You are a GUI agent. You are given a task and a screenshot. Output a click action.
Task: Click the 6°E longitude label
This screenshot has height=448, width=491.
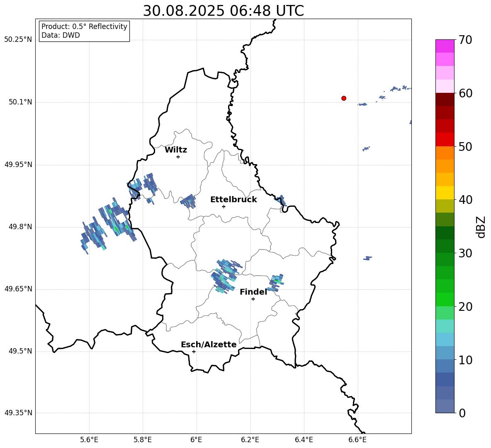[x=196, y=440]
